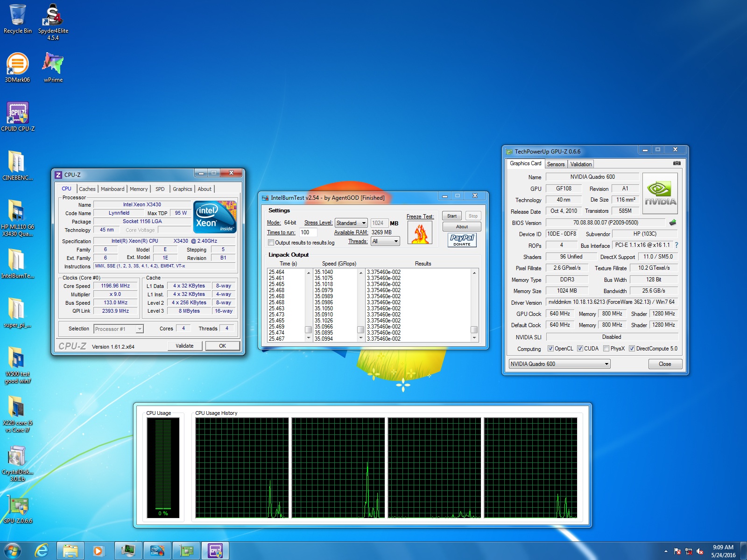Screen dimensions: 747x560
Task: Open the 3DMark06 desktop shortcut
Action: coord(17,68)
